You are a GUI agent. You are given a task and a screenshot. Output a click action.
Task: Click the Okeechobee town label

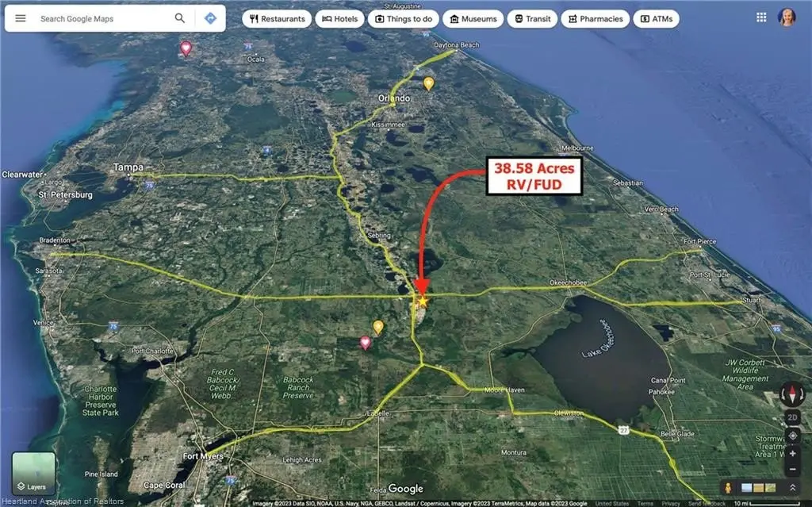(568, 282)
